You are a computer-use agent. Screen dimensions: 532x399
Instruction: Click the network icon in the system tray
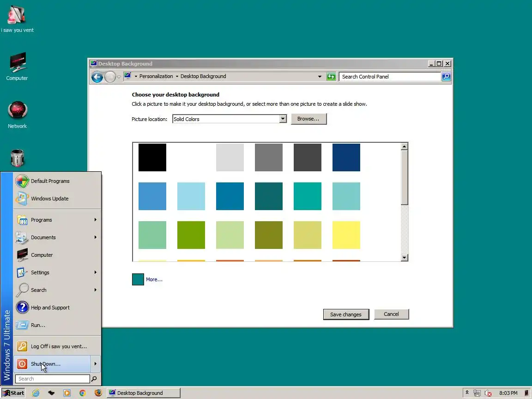(x=477, y=393)
